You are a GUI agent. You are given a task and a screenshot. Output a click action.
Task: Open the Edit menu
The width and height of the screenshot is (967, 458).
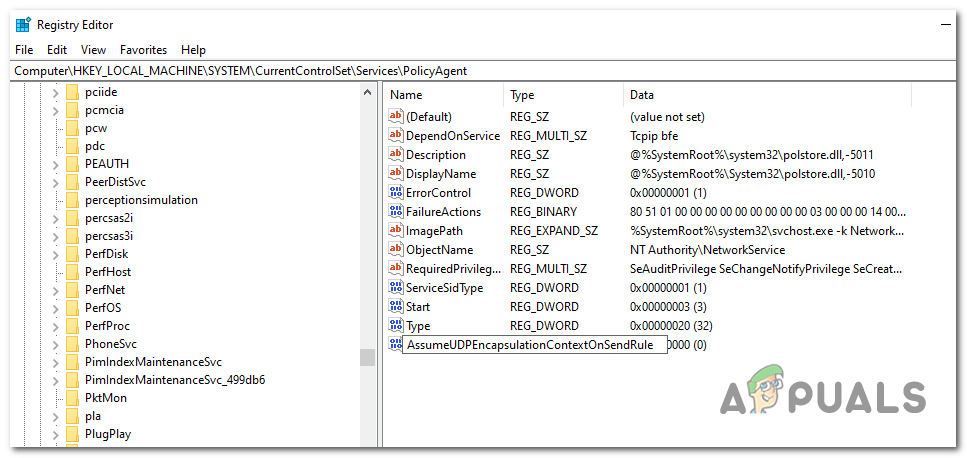tap(57, 49)
